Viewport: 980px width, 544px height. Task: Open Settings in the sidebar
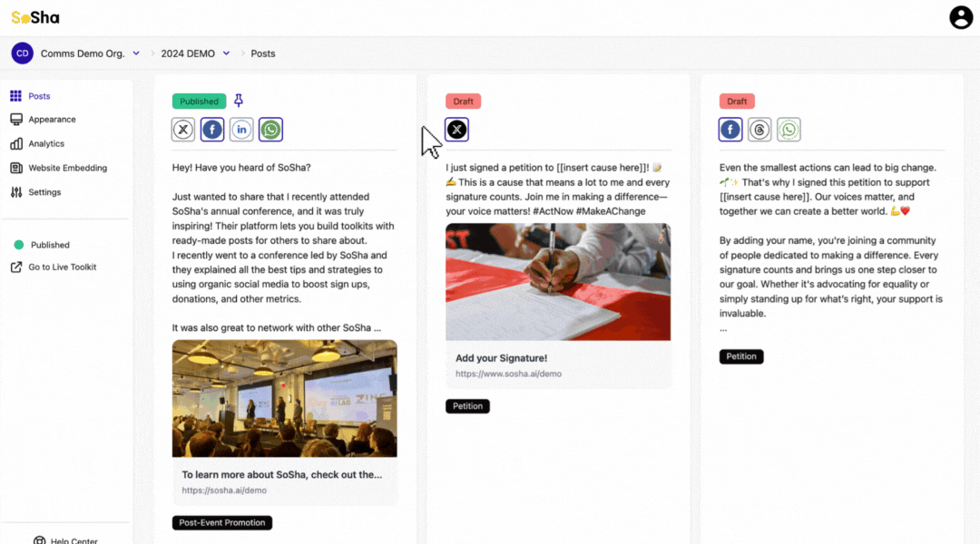(x=44, y=192)
